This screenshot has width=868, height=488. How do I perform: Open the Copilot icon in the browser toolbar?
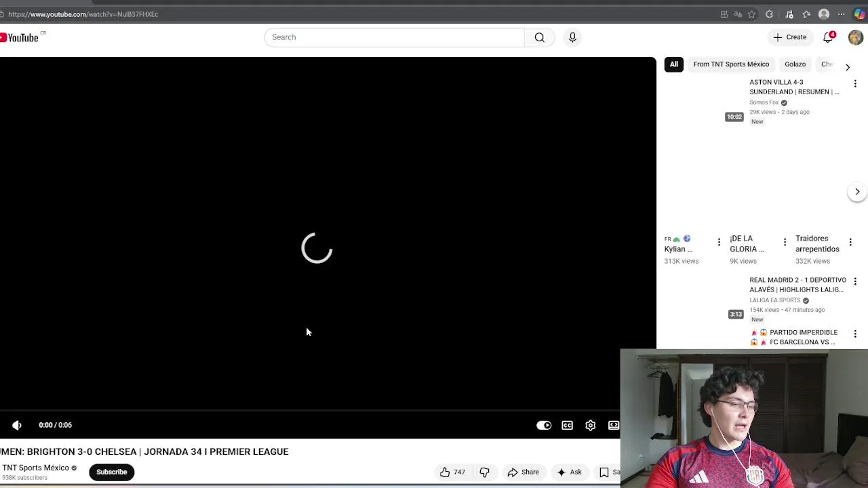[859, 14]
